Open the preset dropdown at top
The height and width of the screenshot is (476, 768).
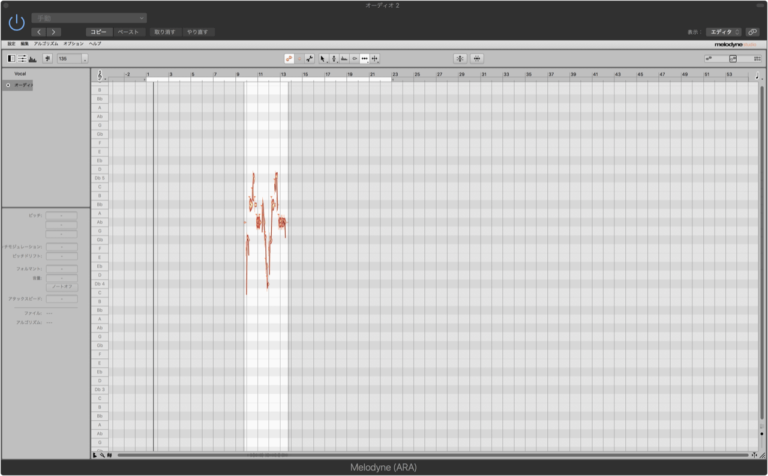[89, 17]
